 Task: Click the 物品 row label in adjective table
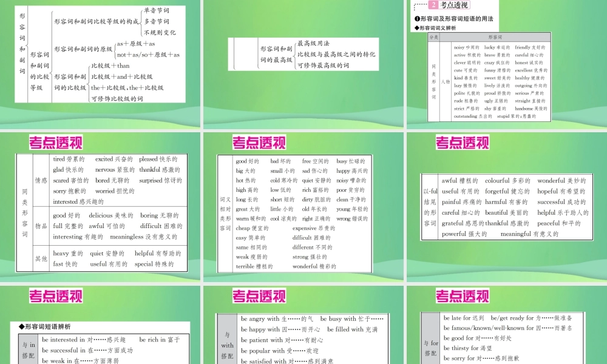(41, 226)
